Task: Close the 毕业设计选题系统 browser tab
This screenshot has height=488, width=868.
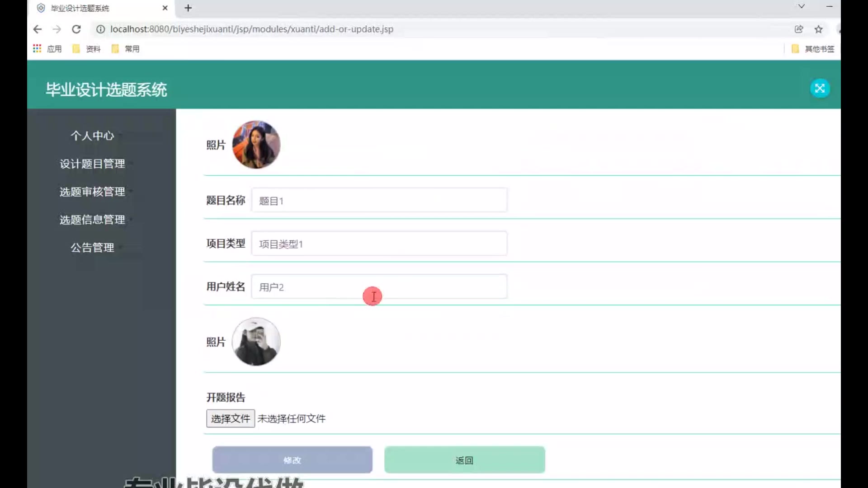Action: 165,8
